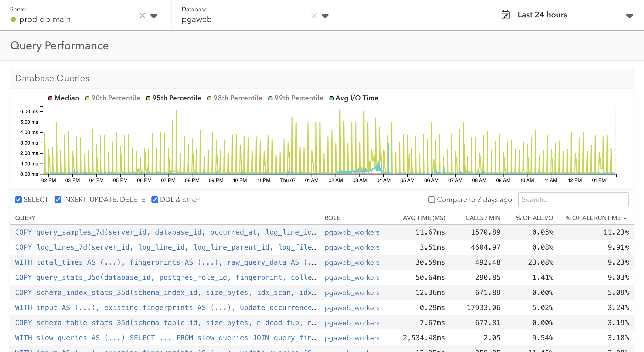Viewport: 644px width, 352px height.
Task: Click the calendar icon beside Last 24 hours
Action: click(506, 15)
